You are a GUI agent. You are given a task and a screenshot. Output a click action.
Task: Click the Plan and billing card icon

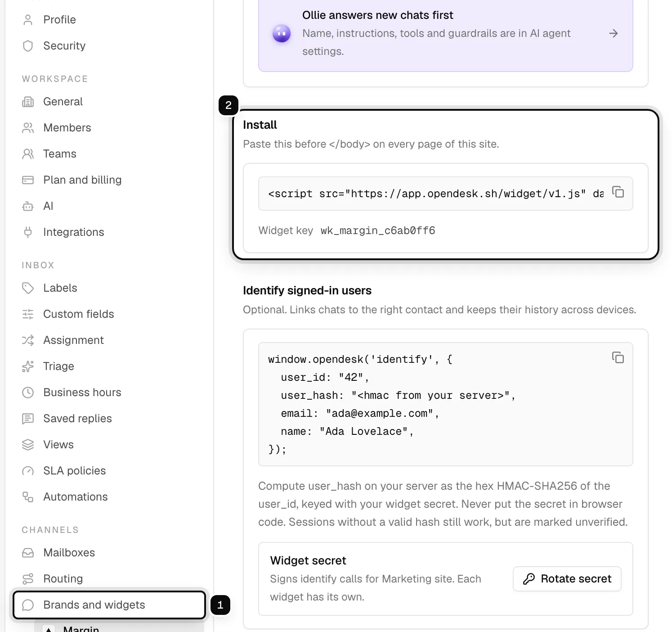[x=28, y=180]
